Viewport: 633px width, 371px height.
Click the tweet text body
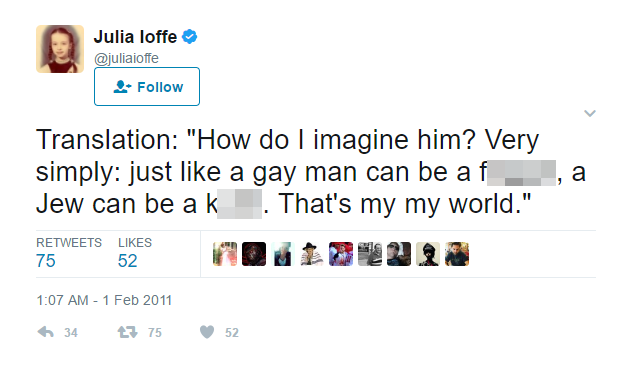tap(311, 172)
